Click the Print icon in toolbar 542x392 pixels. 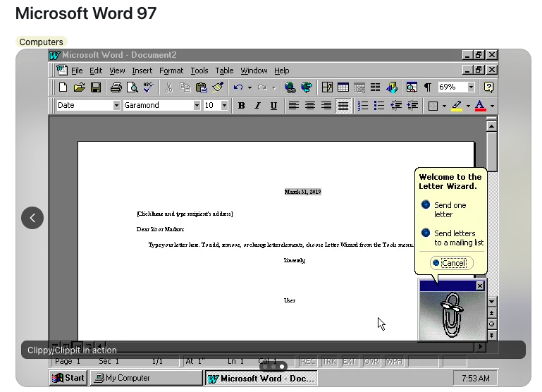point(116,87)
